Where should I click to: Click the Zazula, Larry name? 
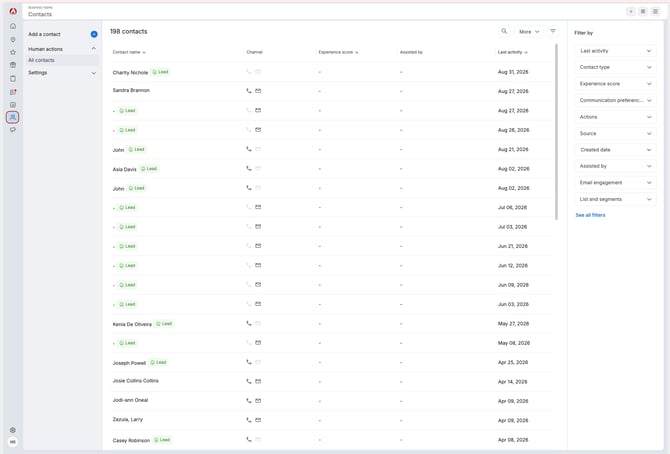(128, 419)
